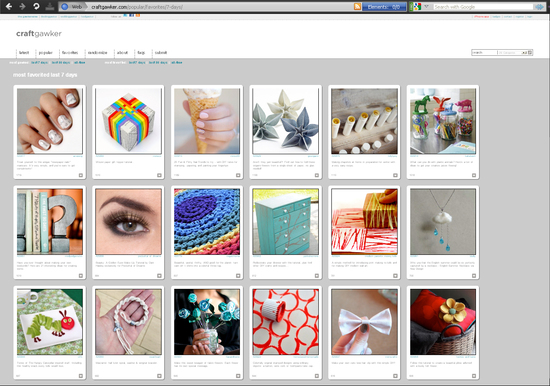Click all-time under most gawked
This screenshot has width=550, height=386.
click(x=80, y=62)
